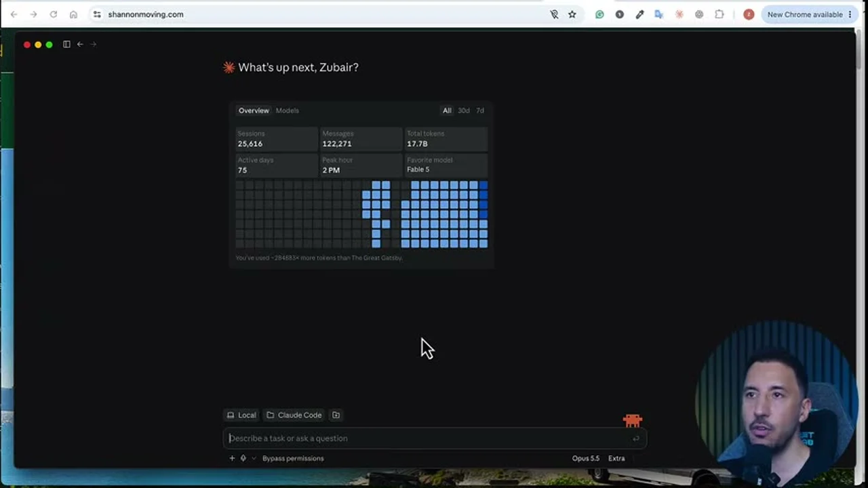This screenshot has height=488, width=868.
Task: Click the orange pixel mascot icon
Action: click(x=633, y=420)
